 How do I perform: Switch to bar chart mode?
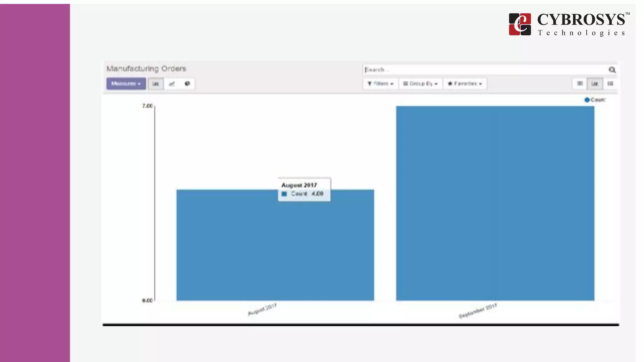156,84
